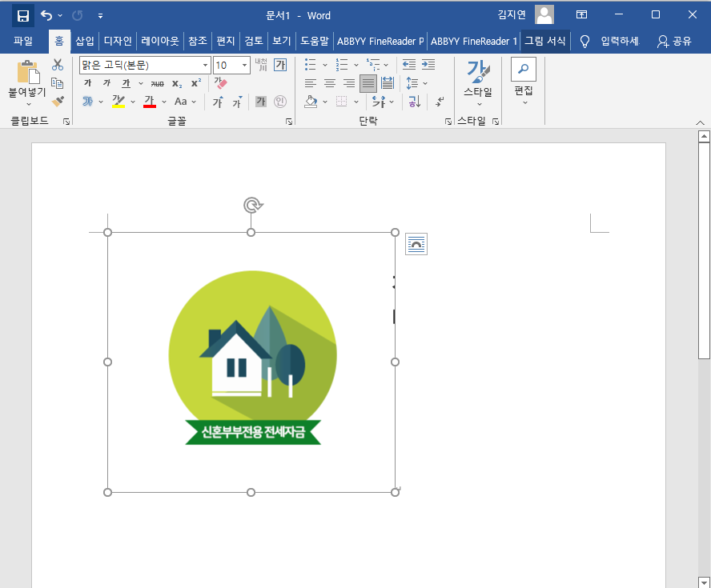
Task: Toggle subscript x₂
Action: pos(177,83)
